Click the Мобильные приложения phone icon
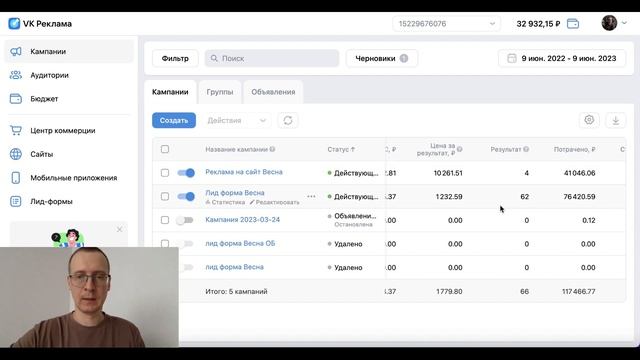 tap(16, 178)
